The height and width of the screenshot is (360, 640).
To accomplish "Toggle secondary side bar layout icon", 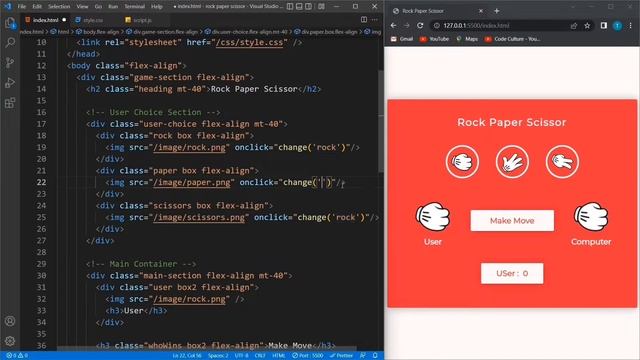I will pyautogui.click(x=309, y=7).
